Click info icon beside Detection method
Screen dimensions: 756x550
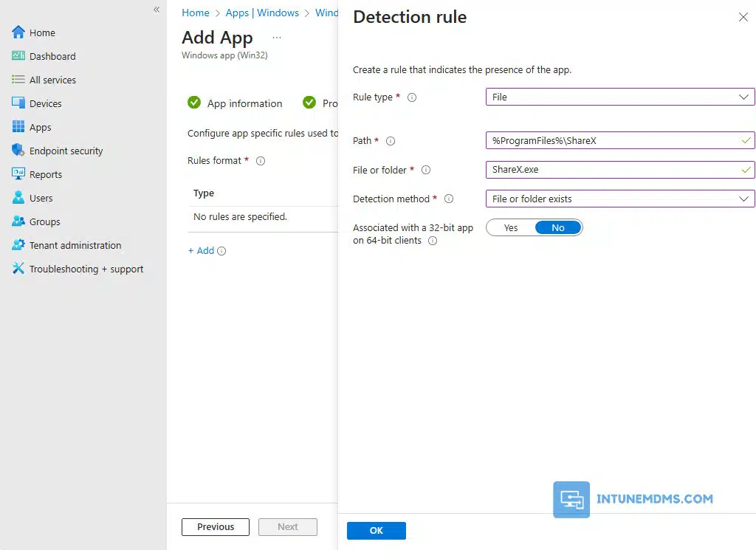coord(448,199)
